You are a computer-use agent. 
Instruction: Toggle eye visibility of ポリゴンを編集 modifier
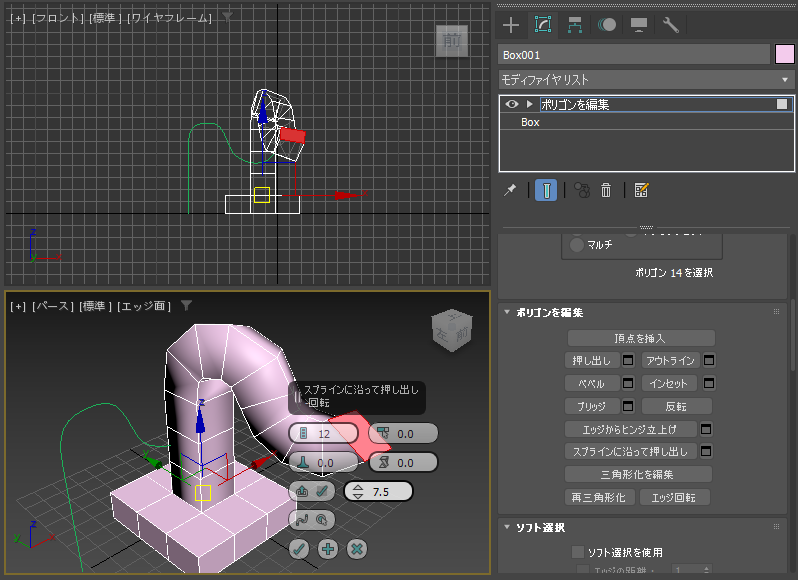(x=512, y=104)
